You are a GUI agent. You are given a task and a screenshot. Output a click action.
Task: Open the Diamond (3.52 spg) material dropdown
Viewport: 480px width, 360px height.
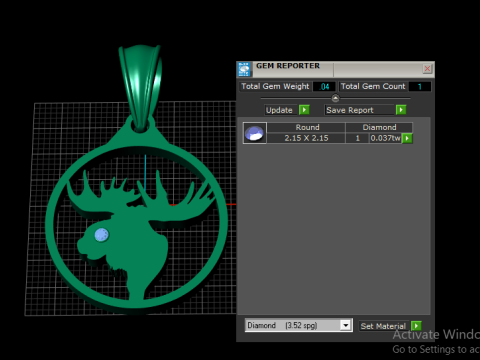[x=346, y=325]
